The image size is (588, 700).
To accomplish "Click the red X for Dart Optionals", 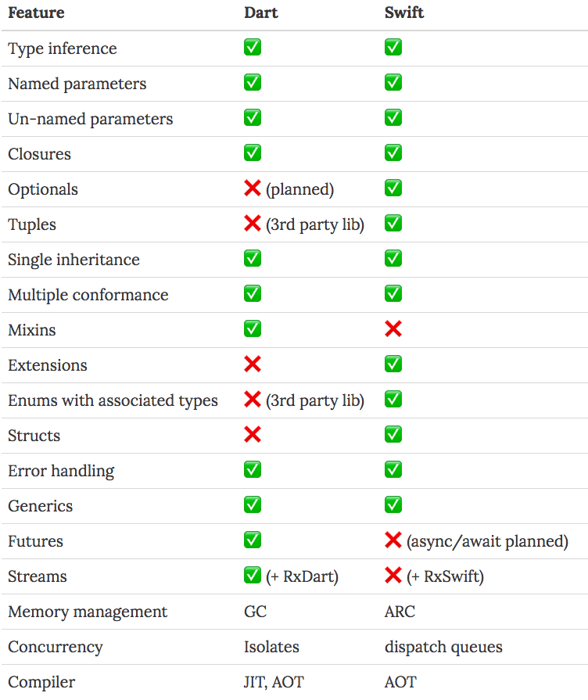I will click(253, 188).
